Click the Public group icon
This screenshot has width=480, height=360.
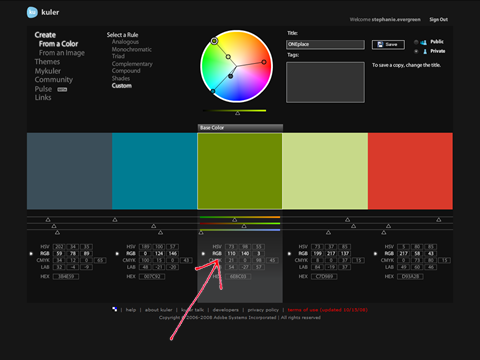click(x=424, y=42)
